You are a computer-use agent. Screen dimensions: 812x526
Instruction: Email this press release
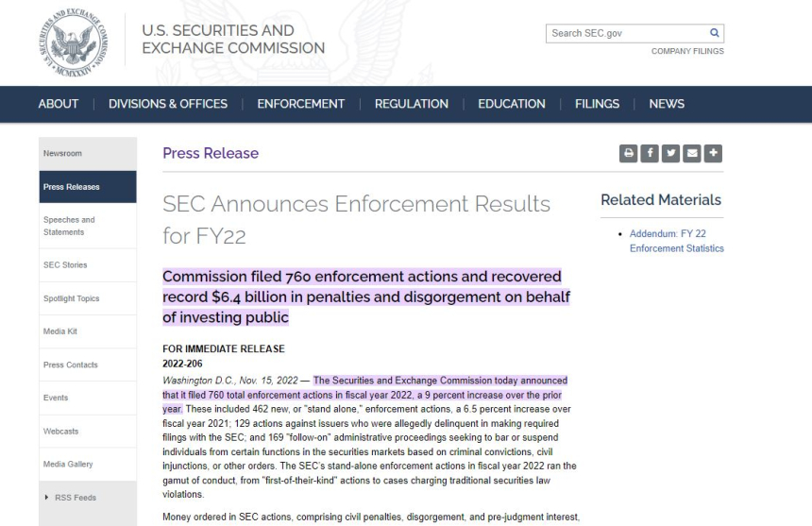pos(692,153)
